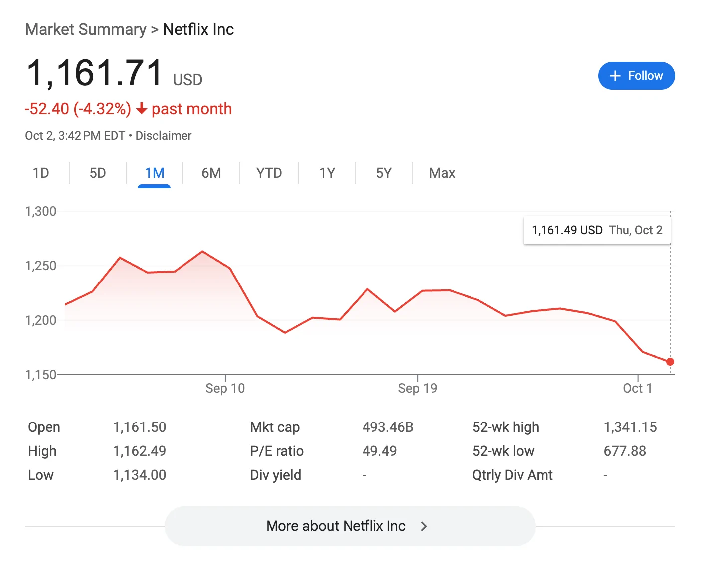Click the Sep 10 axis label

coord(225,388)
